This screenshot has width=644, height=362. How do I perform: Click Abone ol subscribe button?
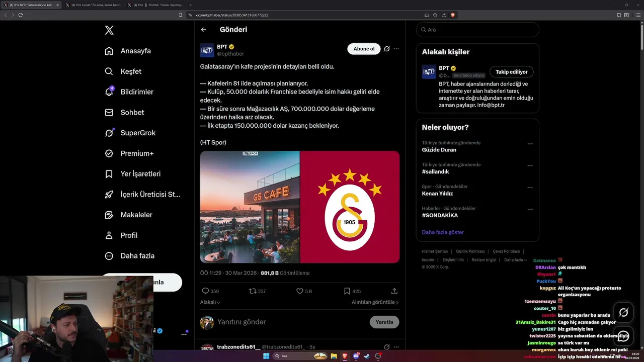coord(364,49)
